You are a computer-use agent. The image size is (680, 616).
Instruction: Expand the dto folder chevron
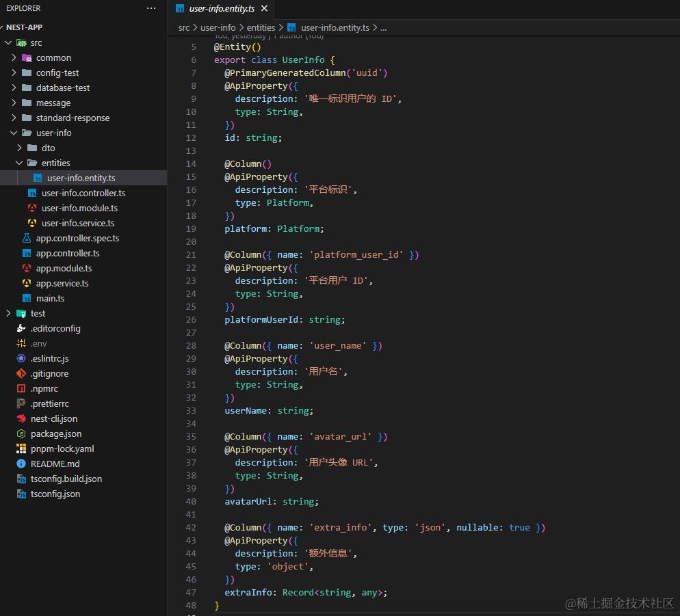[x=19, y=148]
